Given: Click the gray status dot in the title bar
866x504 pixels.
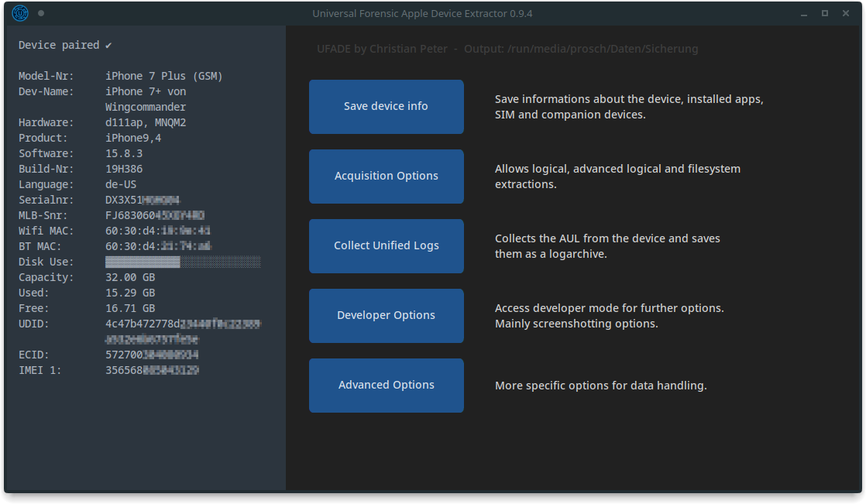Looking at the screenshot, I should coord(41,13).
